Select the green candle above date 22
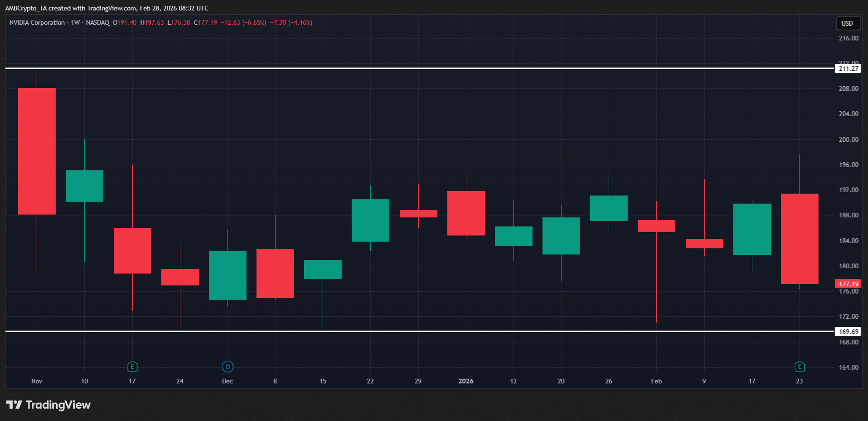868x421 pixels. (370, 220)
